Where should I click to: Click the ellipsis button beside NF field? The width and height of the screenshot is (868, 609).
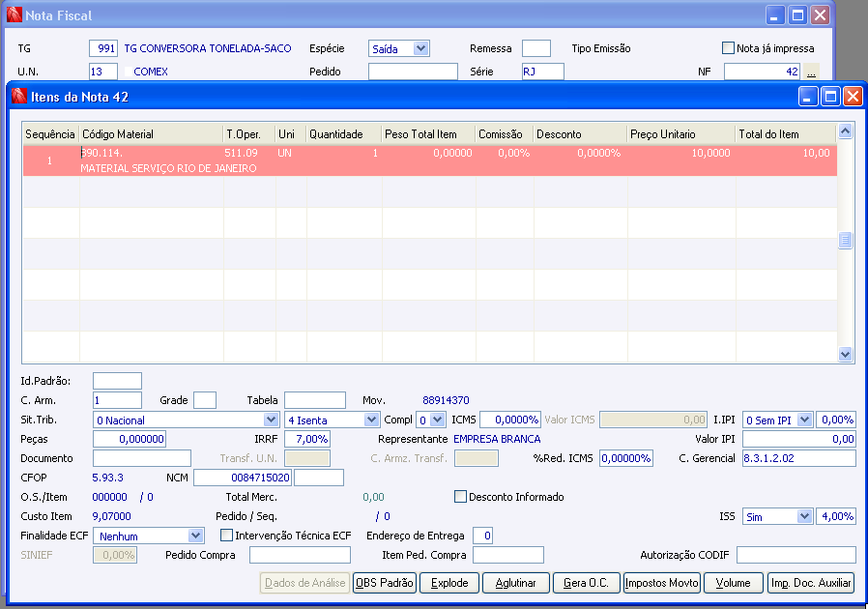(x=811, y=72)
